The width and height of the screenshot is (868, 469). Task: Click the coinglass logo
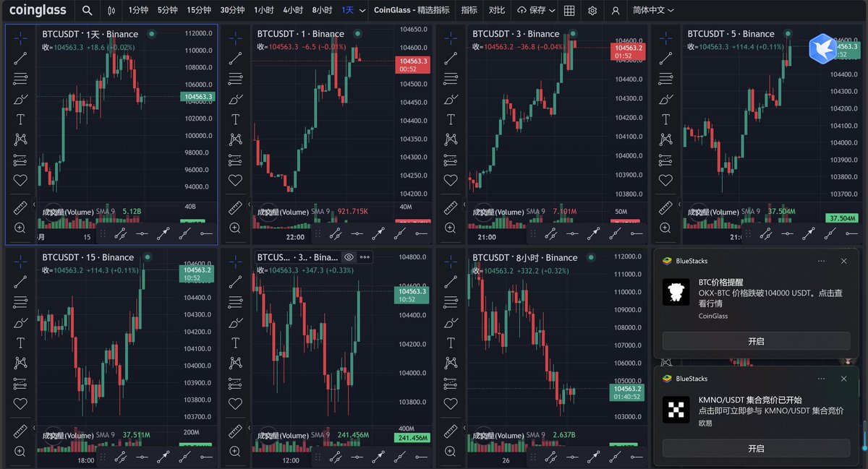(38, 10)
